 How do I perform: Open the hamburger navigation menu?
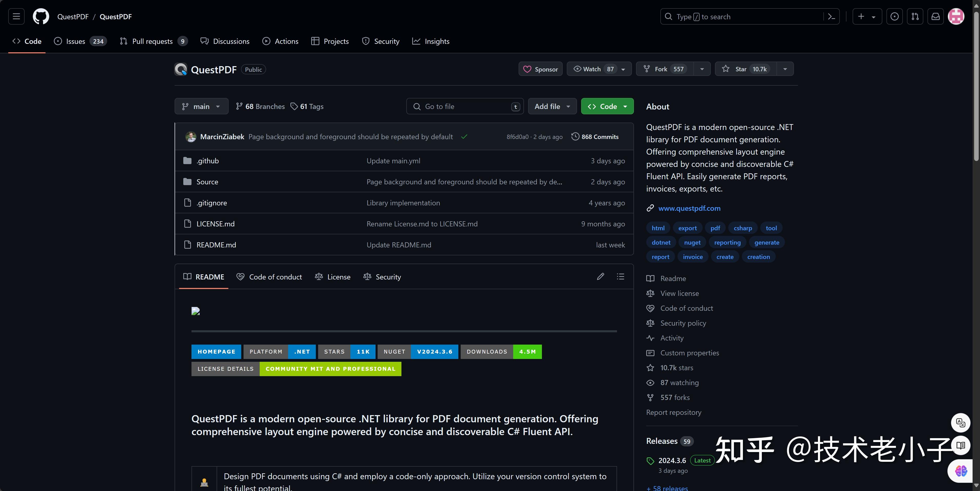pos(16,16)
